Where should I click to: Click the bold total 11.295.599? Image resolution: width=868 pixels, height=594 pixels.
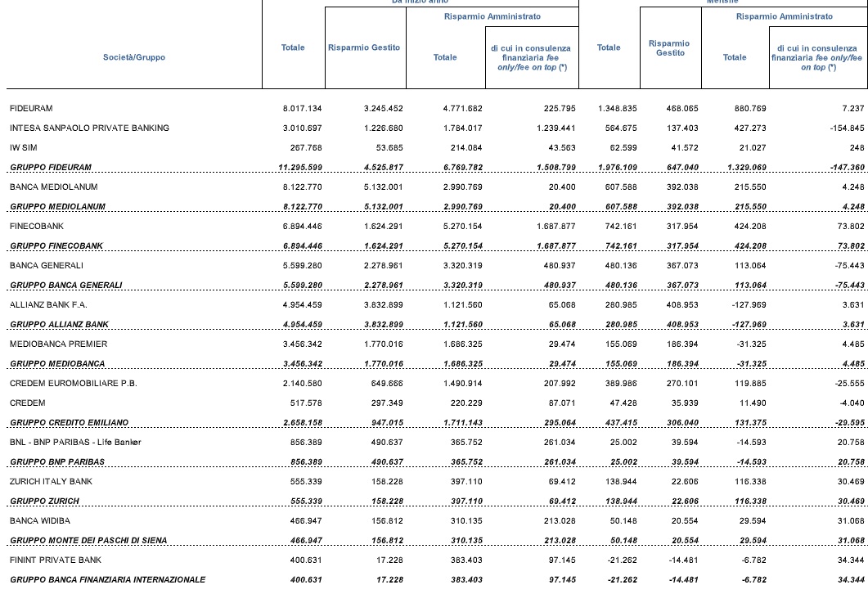(300, 167)
